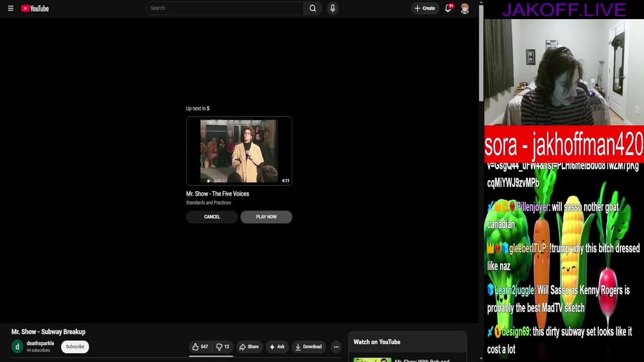This screenshot has width=644, height=362.
Task: Open the more actions ellipsis menu
Action: point(336,346)
